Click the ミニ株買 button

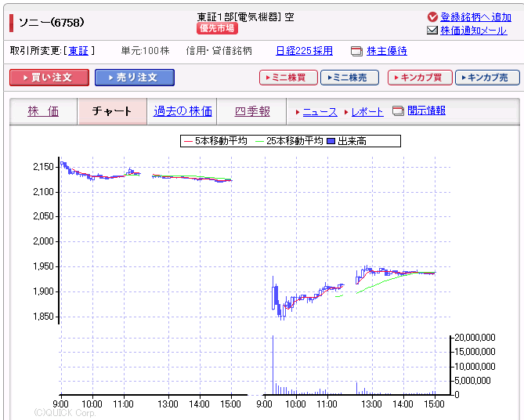tap(288, 78)
